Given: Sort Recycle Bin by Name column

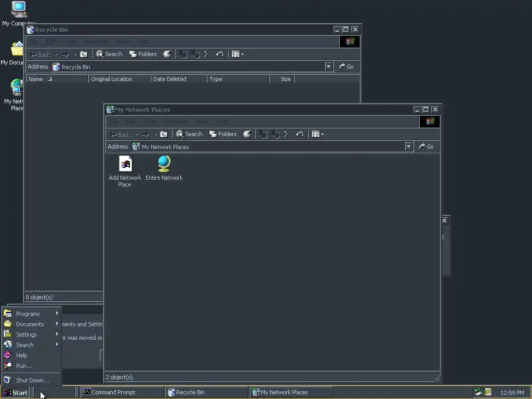Looking at the screenshot, I should point(57,79).
